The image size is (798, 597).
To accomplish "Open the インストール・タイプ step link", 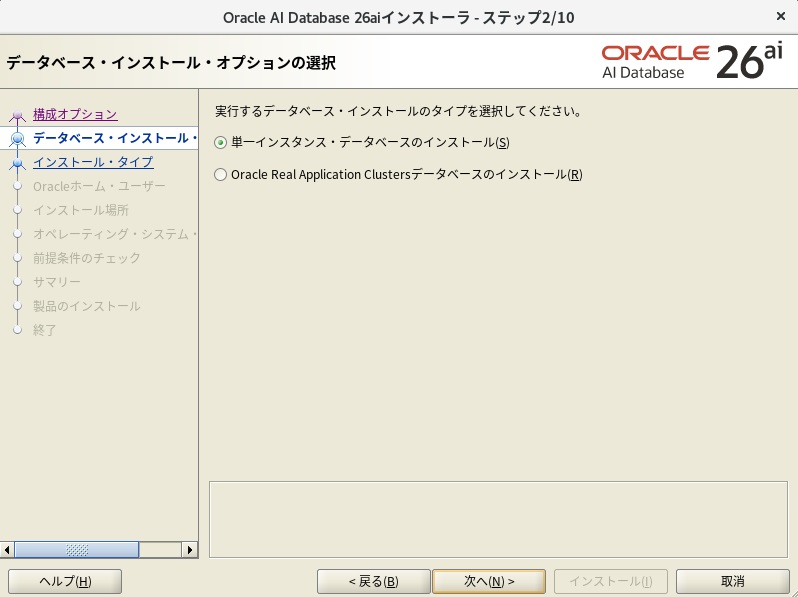I will [93, 162].
